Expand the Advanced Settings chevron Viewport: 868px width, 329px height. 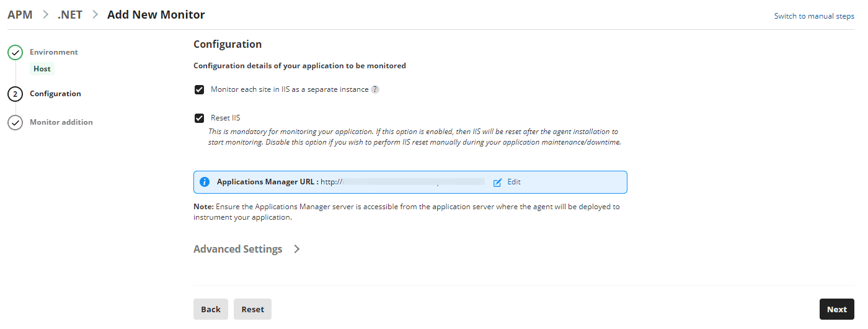(x=297, y=249)
